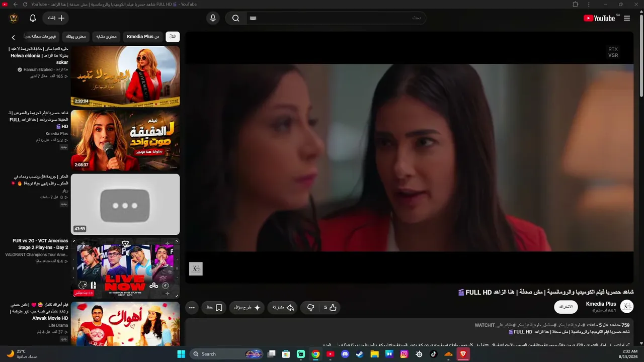This screenshot has width=644, height=362.
Task: Open Task View on the taskbar
Action: (x=272, y=354)
